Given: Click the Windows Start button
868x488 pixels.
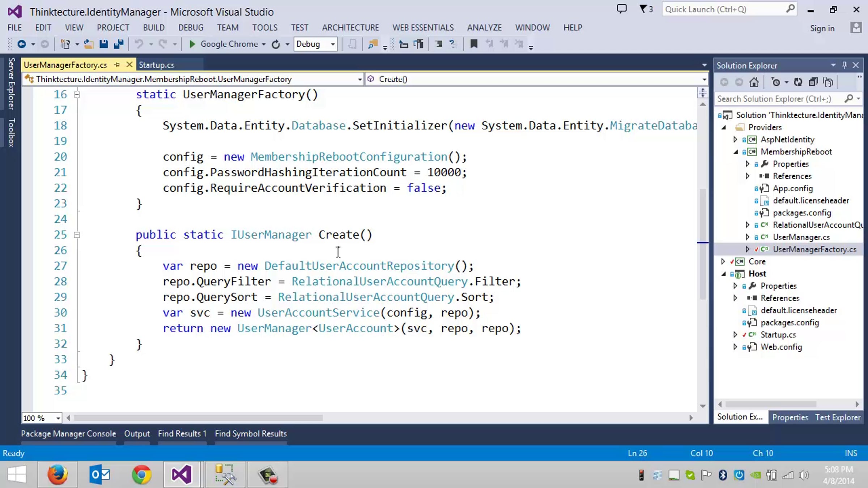Looking at the screenshot, I should [17, 474].
